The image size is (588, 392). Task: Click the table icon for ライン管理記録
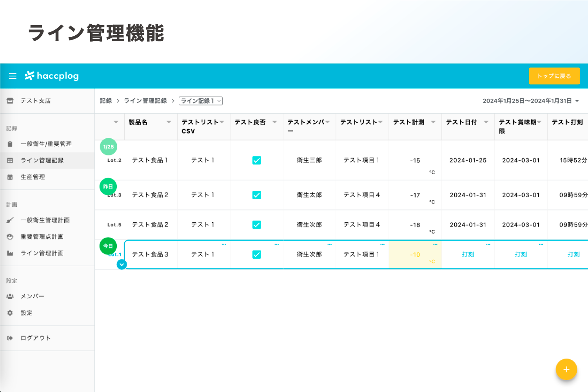10,160
